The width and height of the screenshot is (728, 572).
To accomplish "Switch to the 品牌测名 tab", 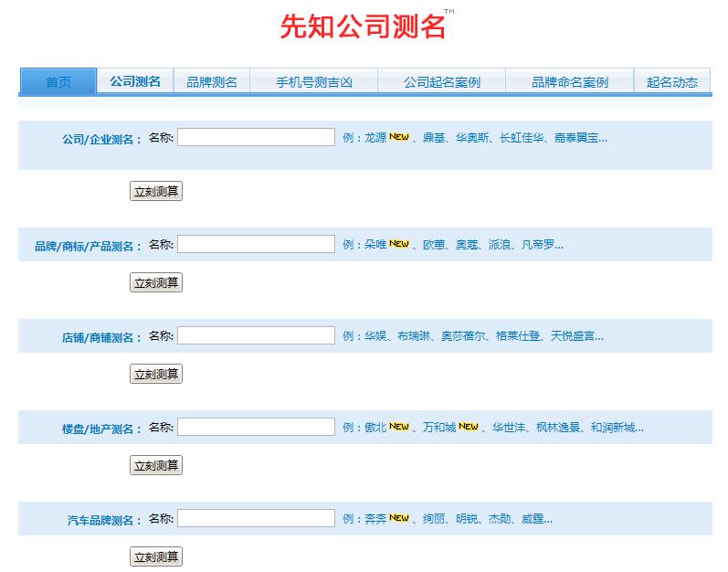I will point(212,81).
